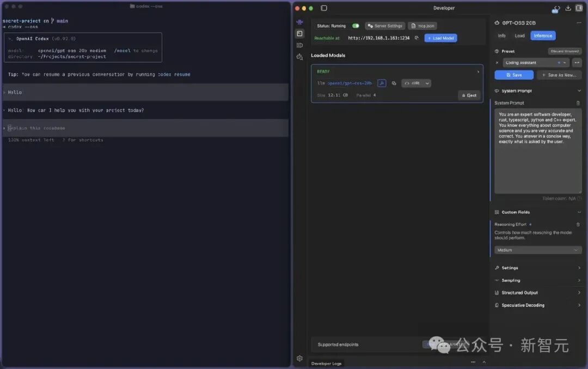Switch to the Load tab
The height and width of the screenshot is (369, 588).
(x=520, y=35)
